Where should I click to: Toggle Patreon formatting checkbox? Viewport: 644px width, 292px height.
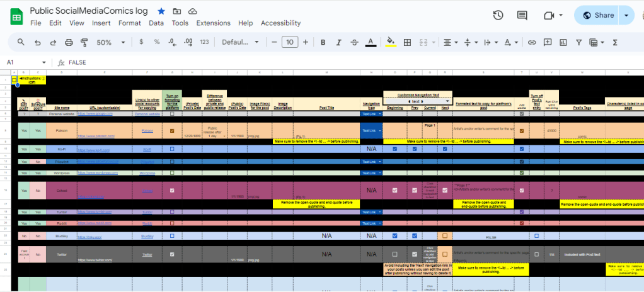173,131
